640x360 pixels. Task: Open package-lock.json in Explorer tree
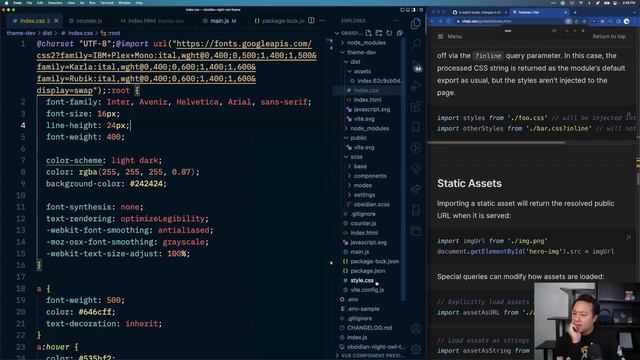pos(374,261)
